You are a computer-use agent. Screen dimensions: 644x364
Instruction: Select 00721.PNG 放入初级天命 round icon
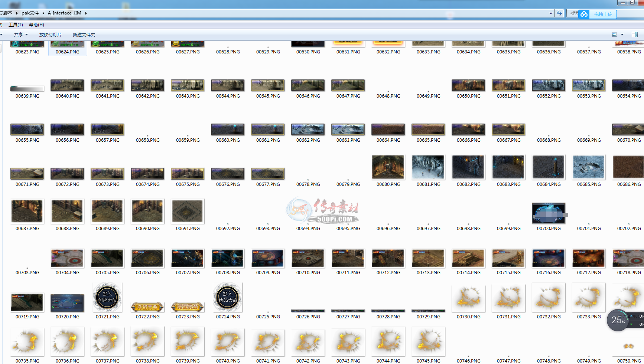(107, 297)
